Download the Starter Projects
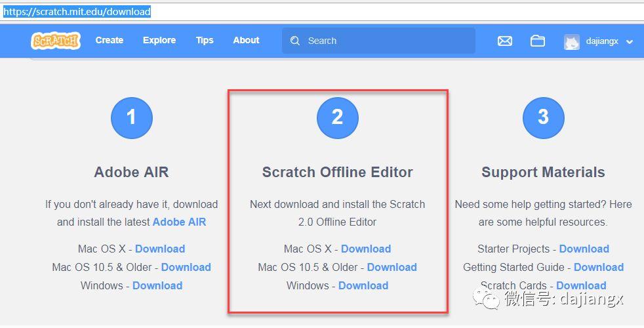644x328 pixels. (x=584, y=249)
